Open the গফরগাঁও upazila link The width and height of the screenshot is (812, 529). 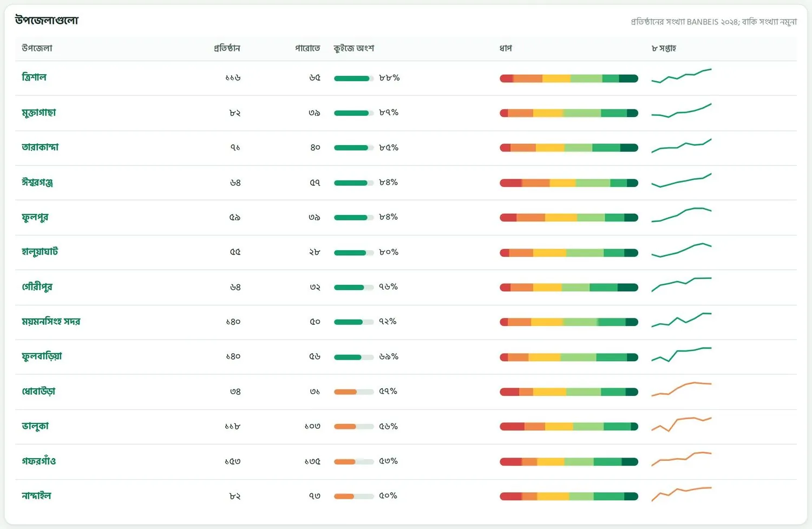39,461
